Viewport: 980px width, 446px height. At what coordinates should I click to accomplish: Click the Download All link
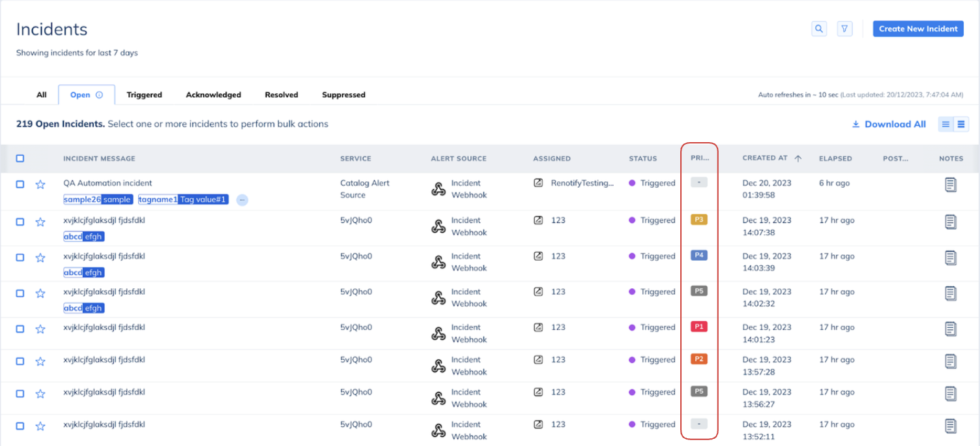889,124
